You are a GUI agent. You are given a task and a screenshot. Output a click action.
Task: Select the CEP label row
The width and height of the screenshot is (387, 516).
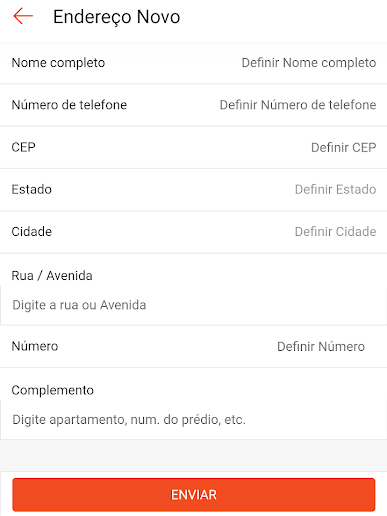click(x=193, y=147)
